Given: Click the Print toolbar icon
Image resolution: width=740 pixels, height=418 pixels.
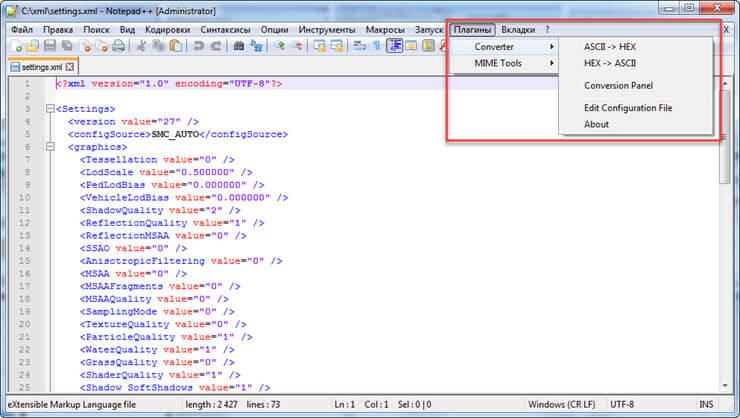Looking at the screenshot, I should (119, 46).
